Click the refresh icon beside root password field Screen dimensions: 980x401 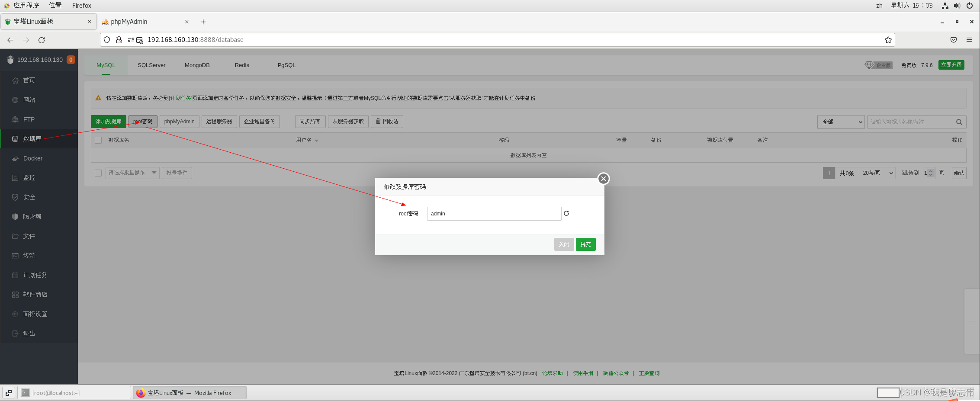click(x=566, y=213)
